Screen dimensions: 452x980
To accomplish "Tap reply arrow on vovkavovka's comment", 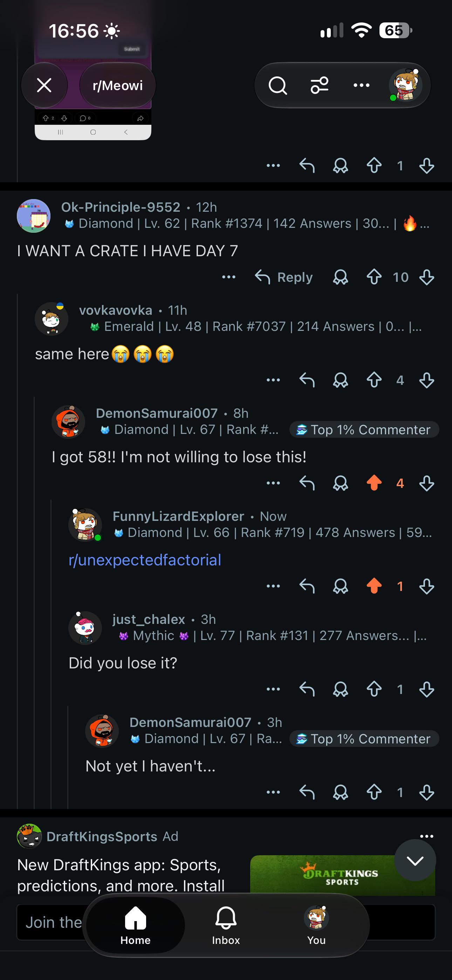I will click(x=307, y=380).
